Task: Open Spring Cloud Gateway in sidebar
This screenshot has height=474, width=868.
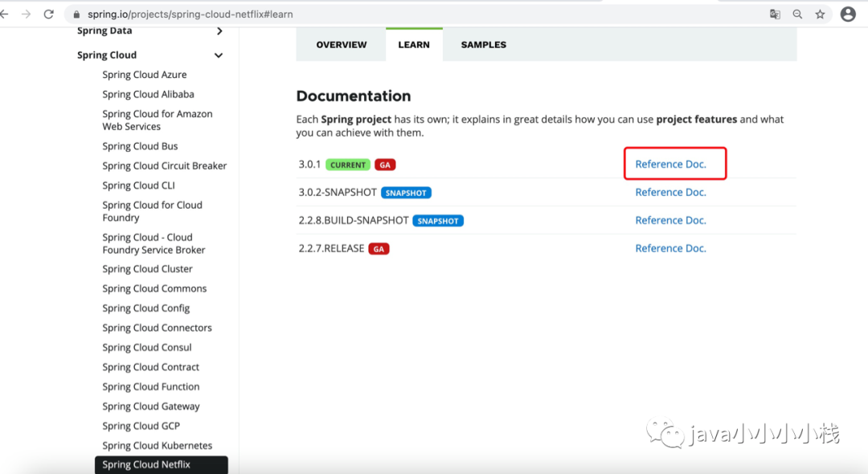Action: (x=151, y=407)
